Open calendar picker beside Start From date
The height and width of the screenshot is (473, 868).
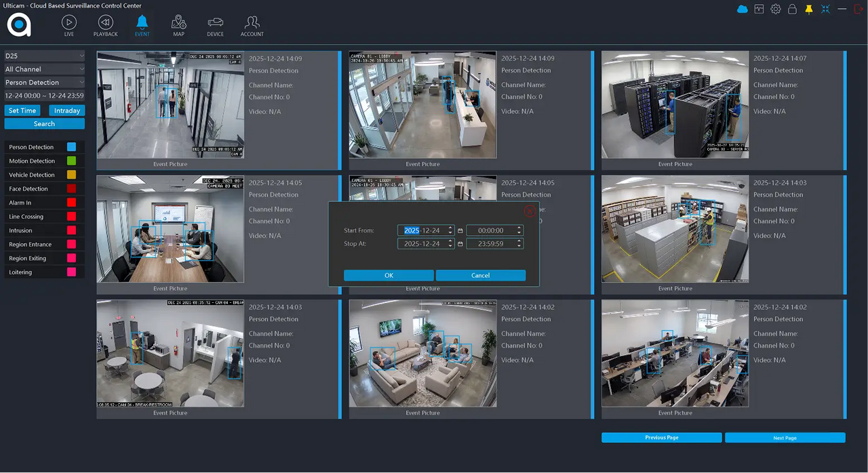point(460,230)
